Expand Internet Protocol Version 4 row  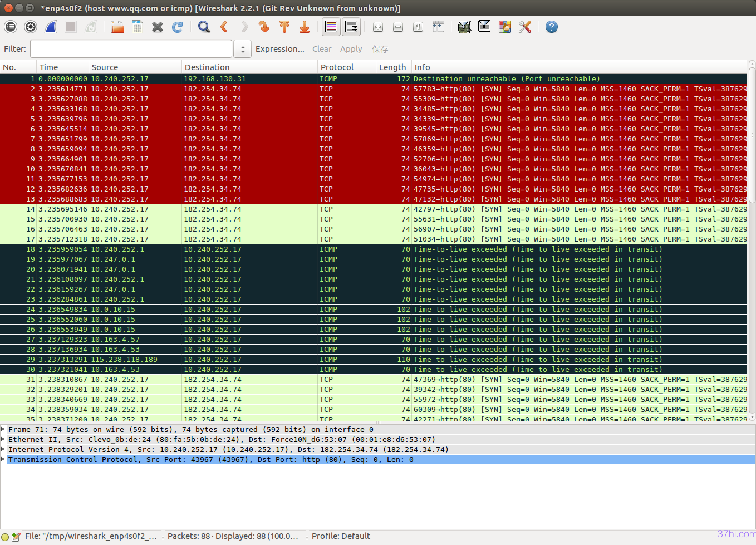click(3, 449)
